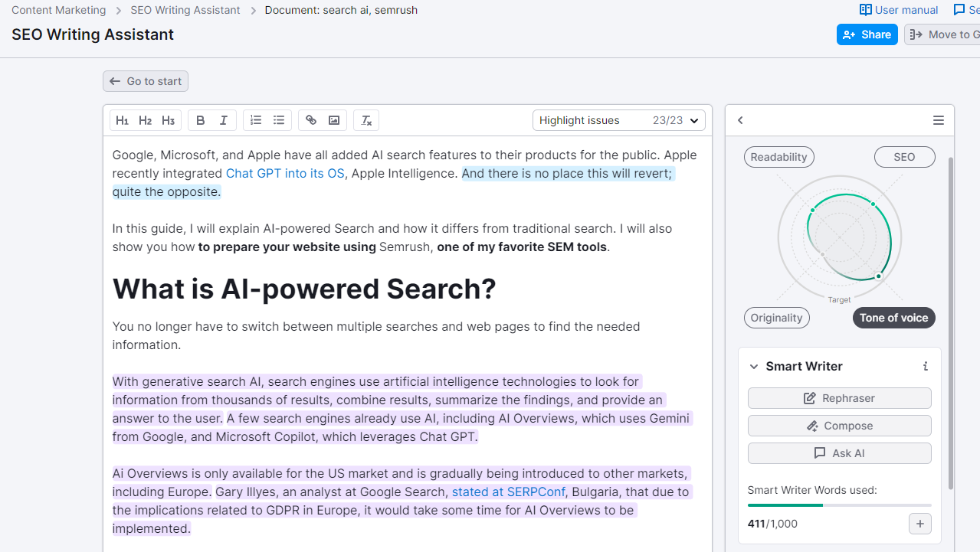Image resolution: width=980 pixels, height=552 pixels.
Task: Insert a numbered list
Action: pos(256,120)
